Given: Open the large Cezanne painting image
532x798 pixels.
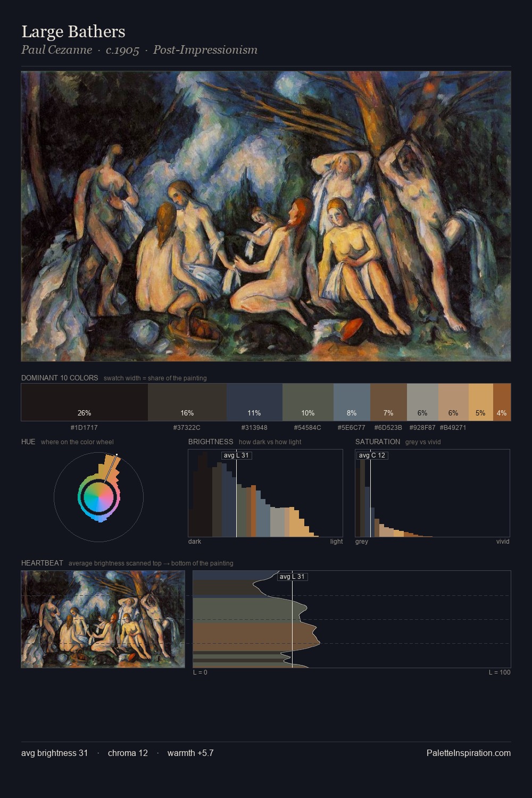Looking at the screenshot, I should pyautogui.click(x=266, y=217).
